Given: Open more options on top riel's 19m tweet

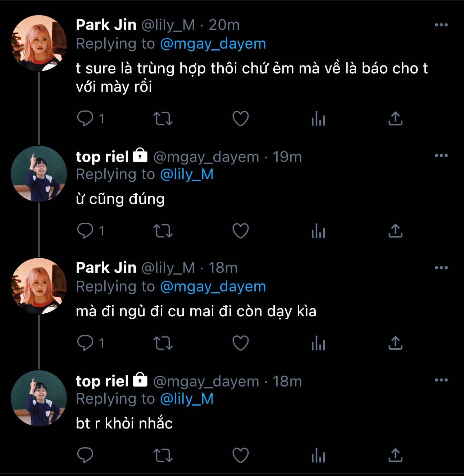Looking at the screenshot, I should (441, 155).
